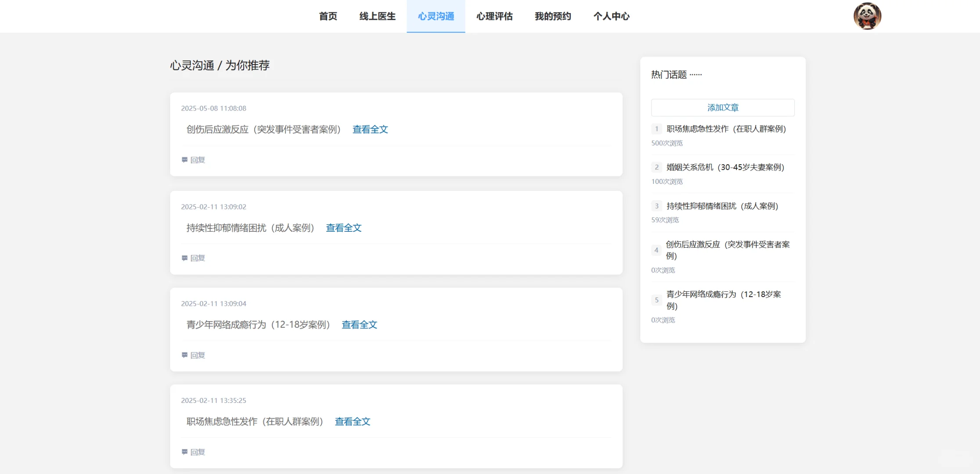Click the reply bubble on the teen internet addiction post
980x474 pixels.
(x=184, y=355)
